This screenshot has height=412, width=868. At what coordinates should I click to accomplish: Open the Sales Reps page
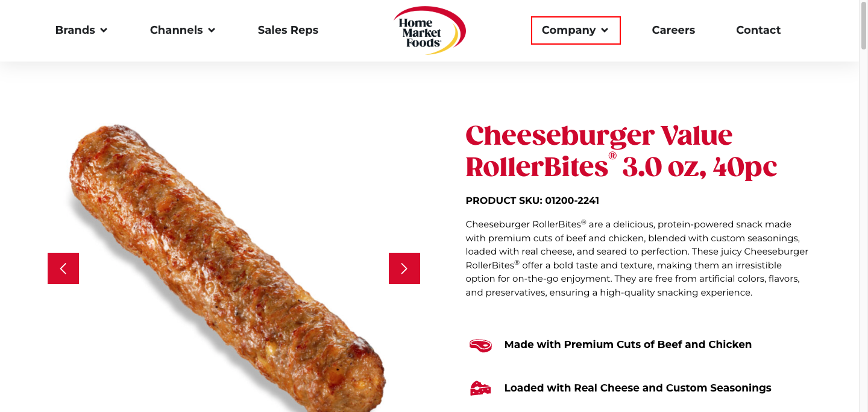[288, 30]
